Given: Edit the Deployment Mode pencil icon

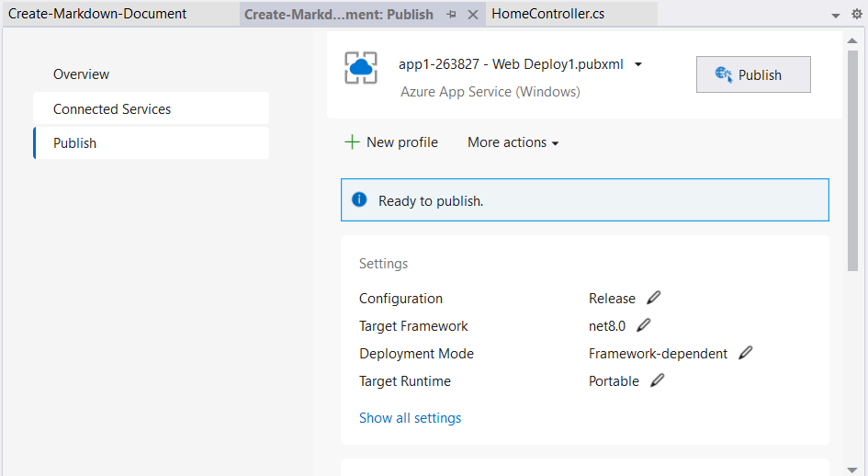Looking at the screenshot, I should tap(746, 353).
